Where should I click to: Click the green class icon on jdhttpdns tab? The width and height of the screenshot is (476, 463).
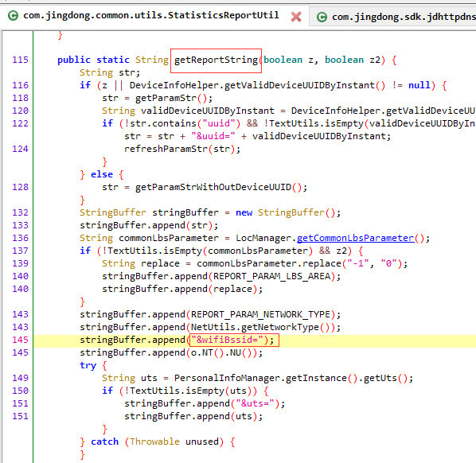coord(322,17)
